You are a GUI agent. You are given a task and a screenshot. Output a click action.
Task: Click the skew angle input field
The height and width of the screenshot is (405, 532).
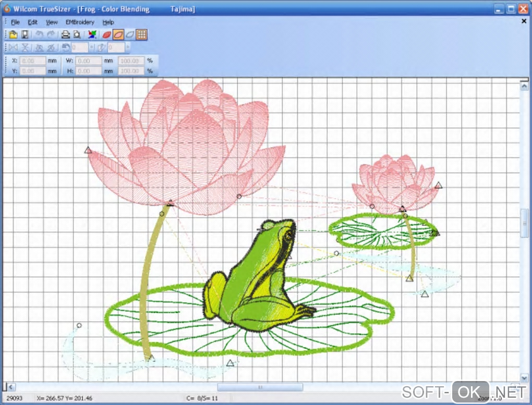pos(116,47)
